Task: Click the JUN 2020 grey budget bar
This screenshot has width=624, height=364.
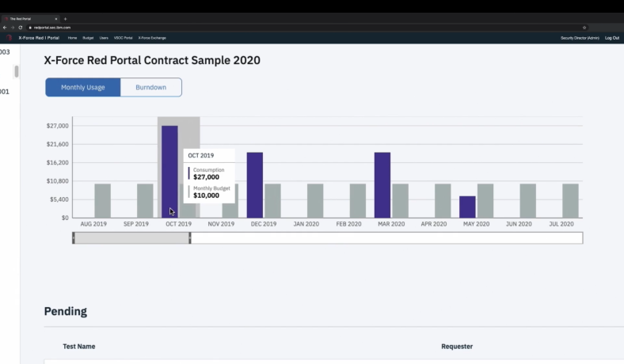Action: click(x=528, y=200)
